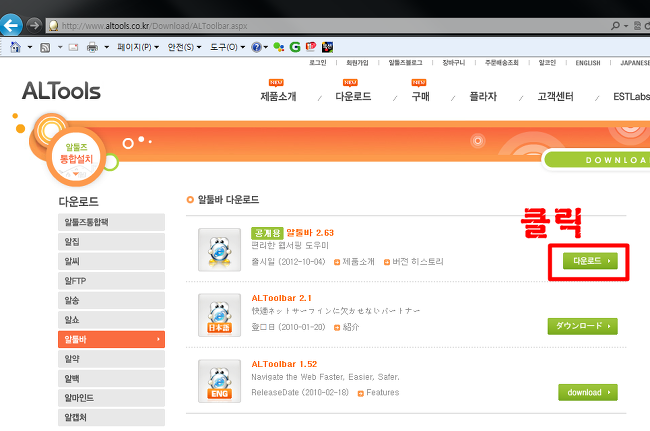The image size is (650, 431).
Task: Select the highlighted 알툴바 sidebar item
Action: [111, 339]
